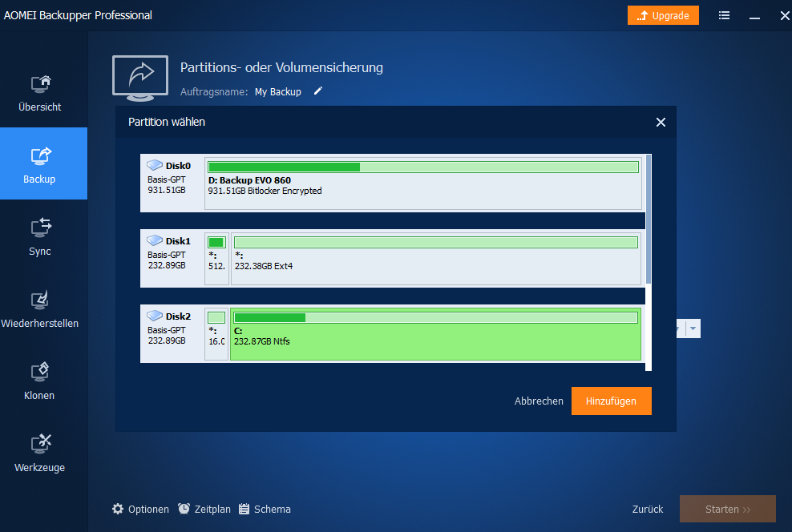This screenshot has width=792, height=532.
Task: Go to Wiederherstellen section
Action: coord(40,308)
